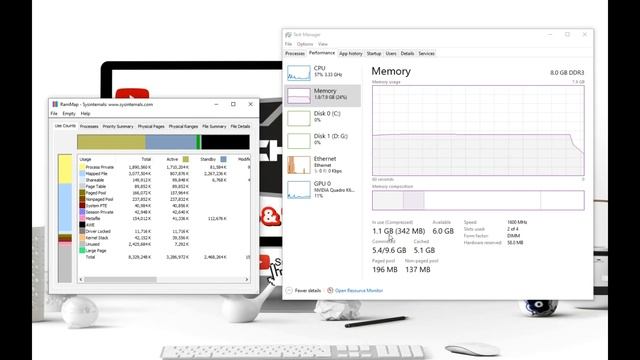Click the RamMap horizontal memory usage bar
The width and height of the screenshot is (640, 360).
point(163,142)
